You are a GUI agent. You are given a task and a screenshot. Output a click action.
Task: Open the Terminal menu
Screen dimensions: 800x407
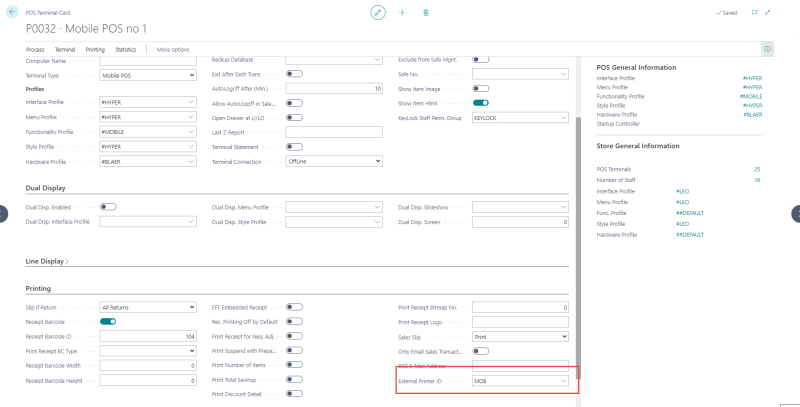click(x=65, y=49)
